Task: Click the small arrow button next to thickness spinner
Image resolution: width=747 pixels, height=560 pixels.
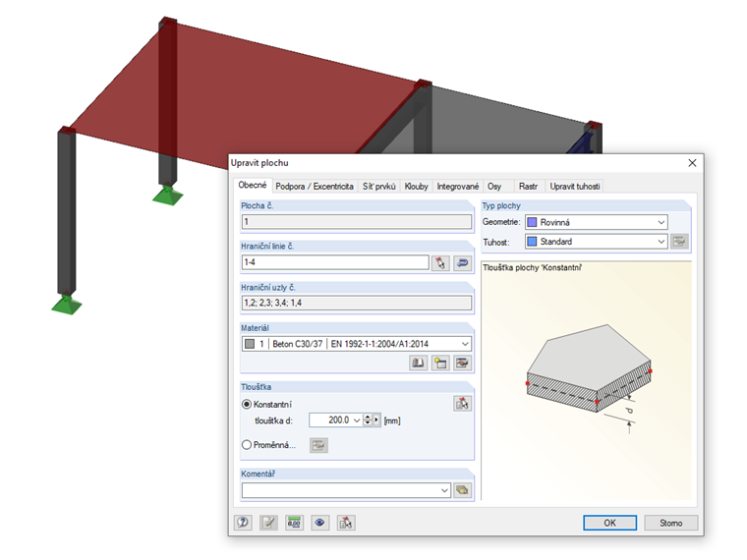Action: point(376,420)
